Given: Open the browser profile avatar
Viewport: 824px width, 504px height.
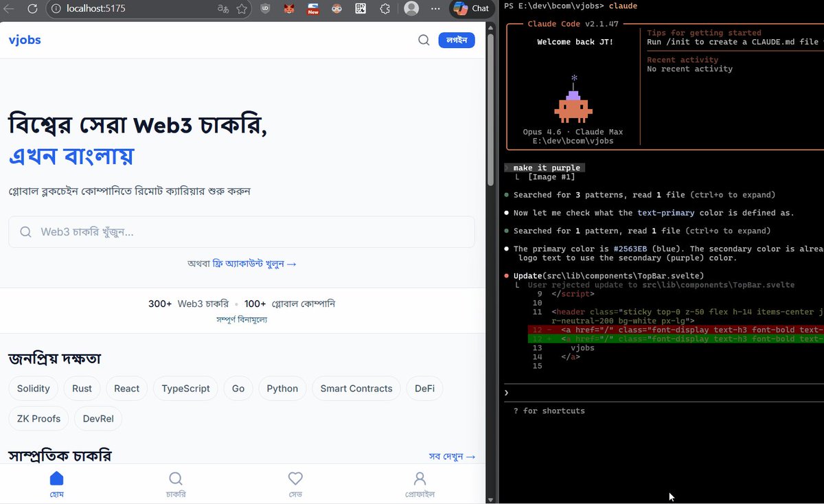Looking at the screenshot, I should 411,9.
